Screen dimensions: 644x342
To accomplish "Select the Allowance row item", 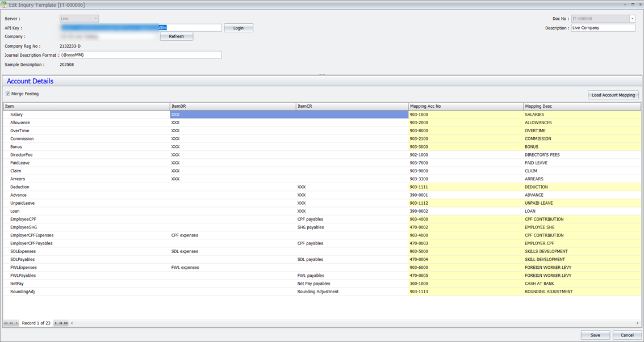I will click(87, 123).
